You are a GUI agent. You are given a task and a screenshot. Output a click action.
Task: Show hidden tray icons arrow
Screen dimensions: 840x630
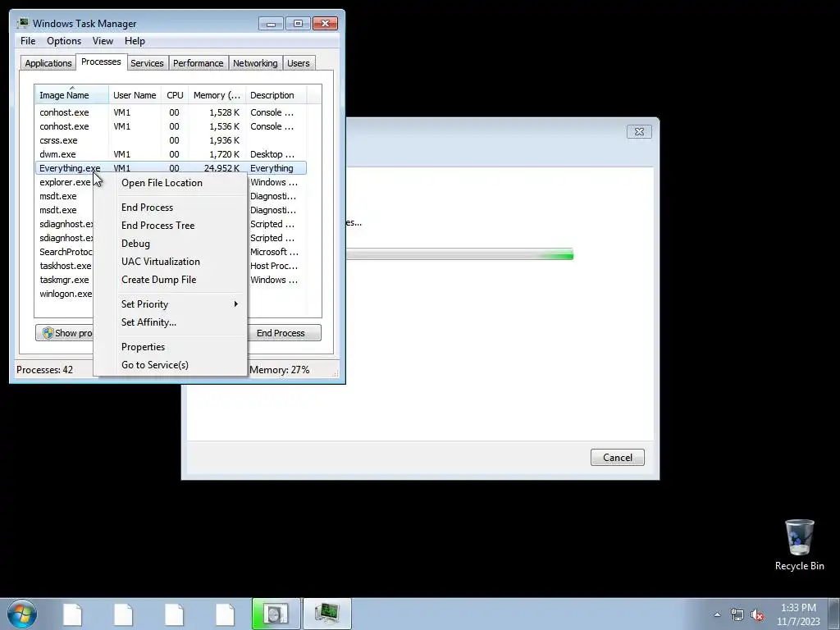point(717,614)
